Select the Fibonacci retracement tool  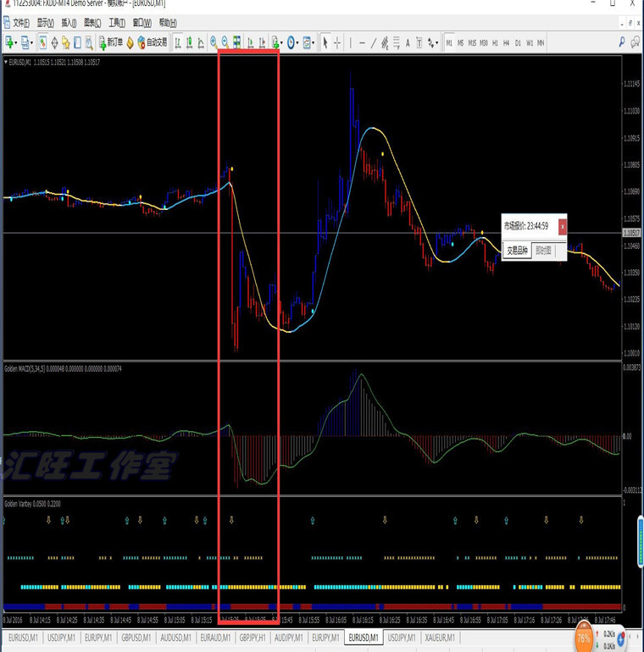[x=396, y=42]
